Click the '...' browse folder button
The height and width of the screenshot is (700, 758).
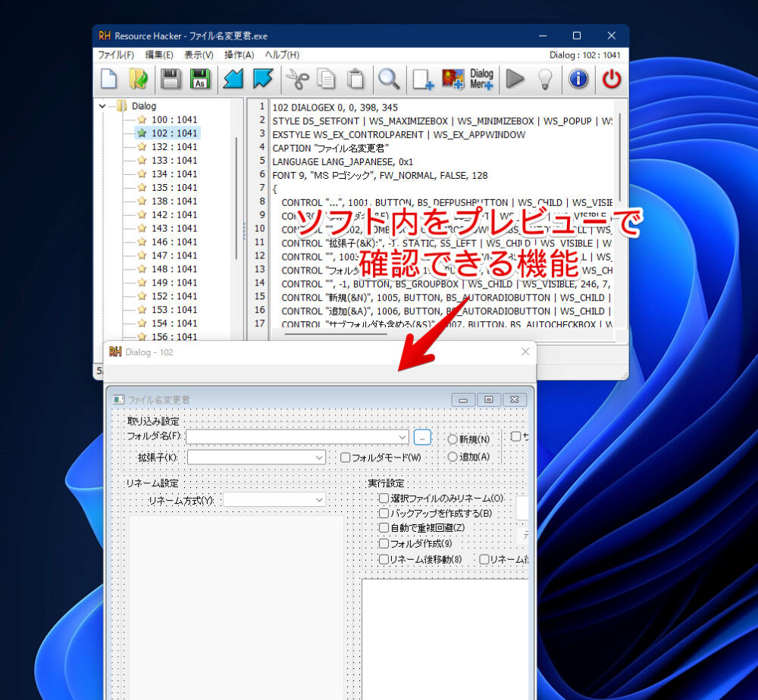click(x=422, y=437)
